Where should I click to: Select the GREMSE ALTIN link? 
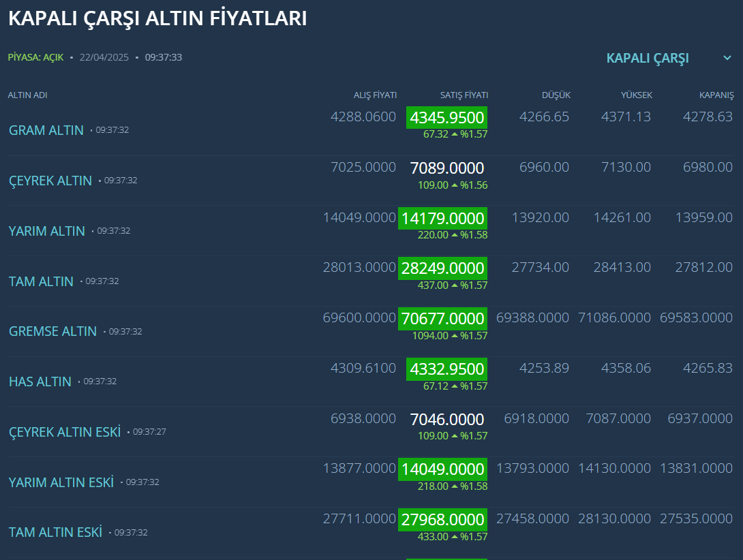coord(52,331)
